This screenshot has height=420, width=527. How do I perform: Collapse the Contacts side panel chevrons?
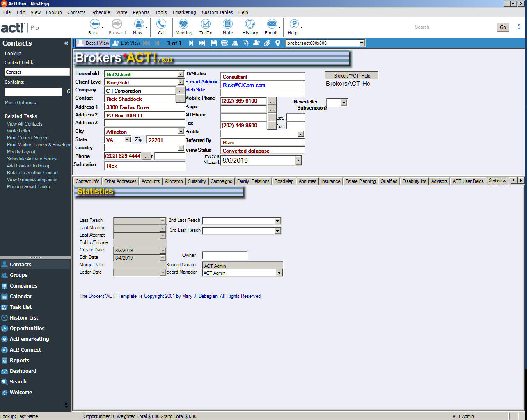point(66,43)
